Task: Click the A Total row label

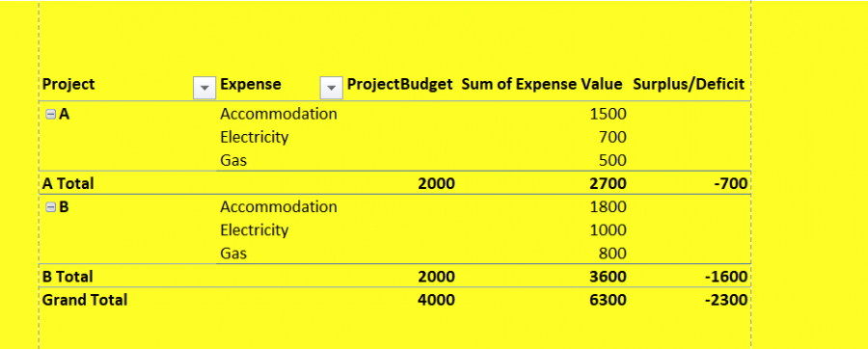Action: (68, 183)
